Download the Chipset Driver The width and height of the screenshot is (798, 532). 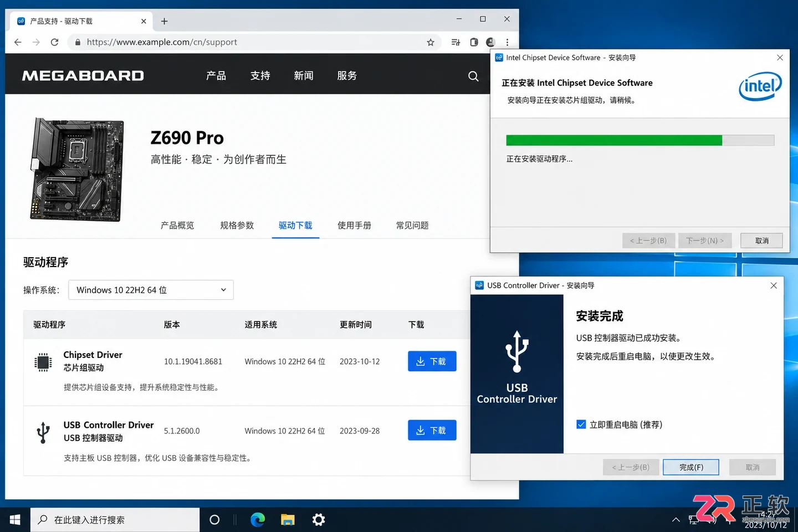432,361
